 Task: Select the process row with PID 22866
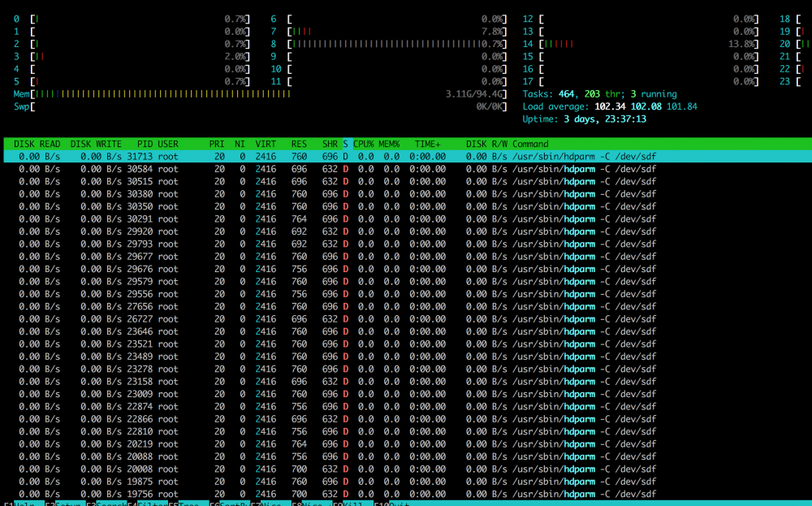click(408, 419)
